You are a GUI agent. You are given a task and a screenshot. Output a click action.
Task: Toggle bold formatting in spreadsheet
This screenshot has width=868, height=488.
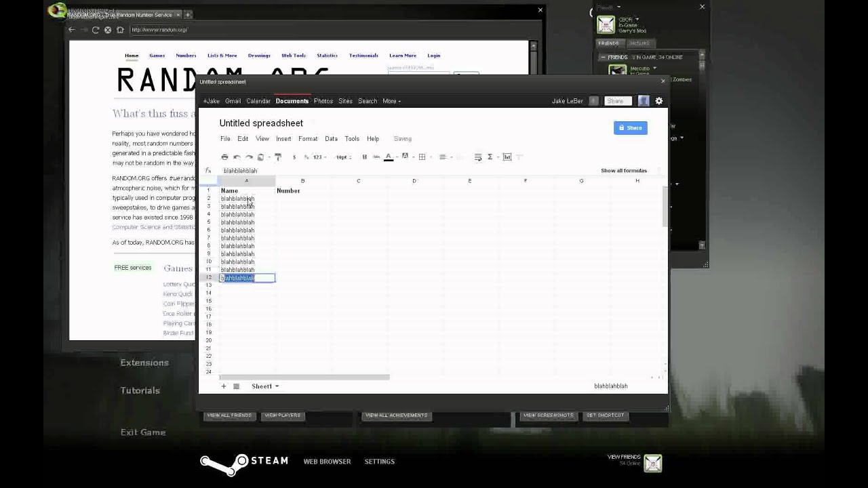point(364,157)
